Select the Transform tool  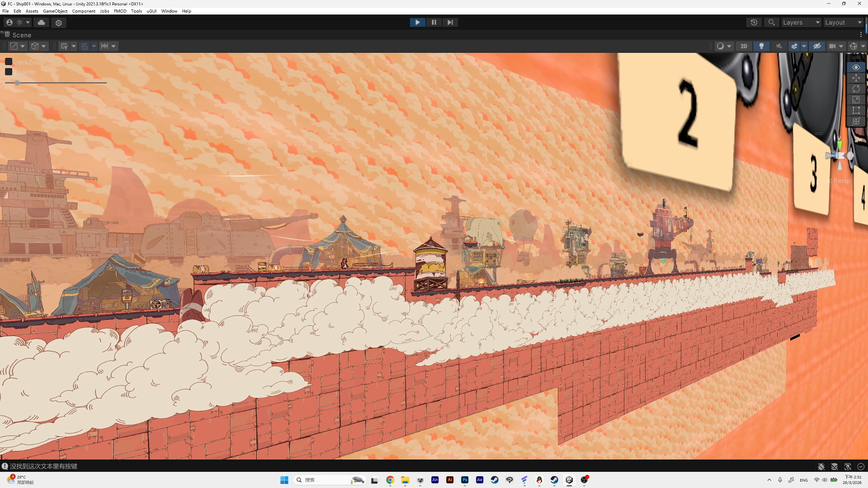click(856, 122)
